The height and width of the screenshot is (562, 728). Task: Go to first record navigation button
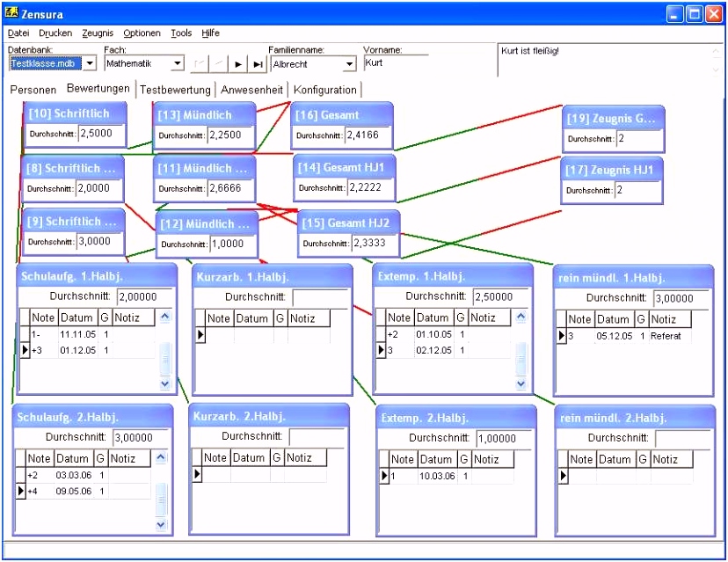coord(200,64)
